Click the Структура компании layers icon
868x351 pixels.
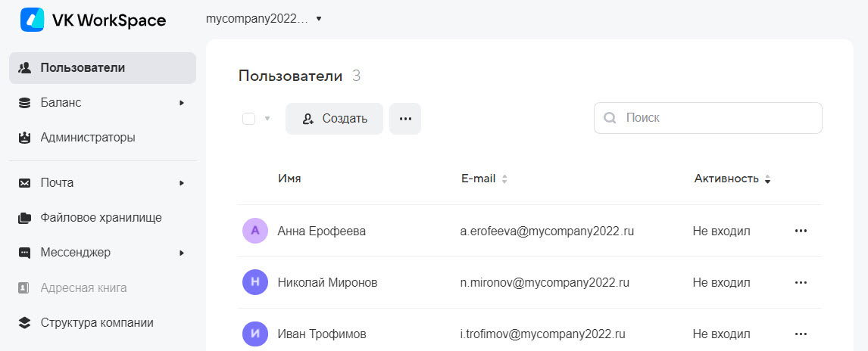coord(24,323)
